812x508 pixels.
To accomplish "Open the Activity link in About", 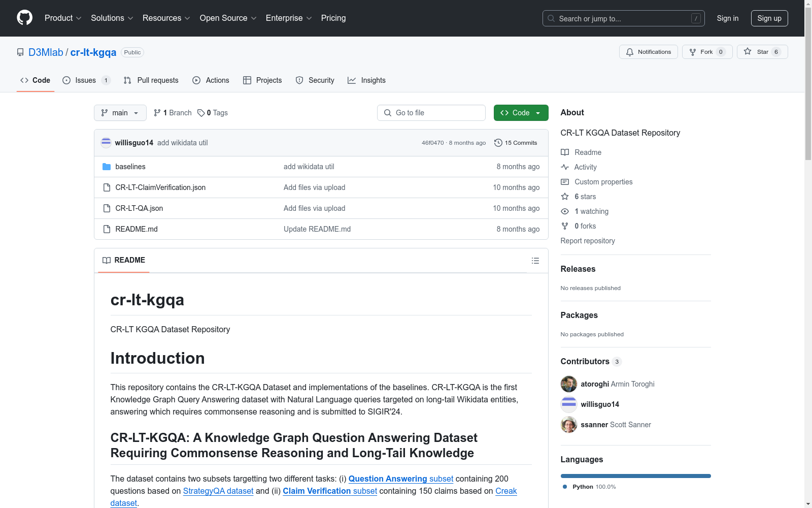I will [579, 167].
